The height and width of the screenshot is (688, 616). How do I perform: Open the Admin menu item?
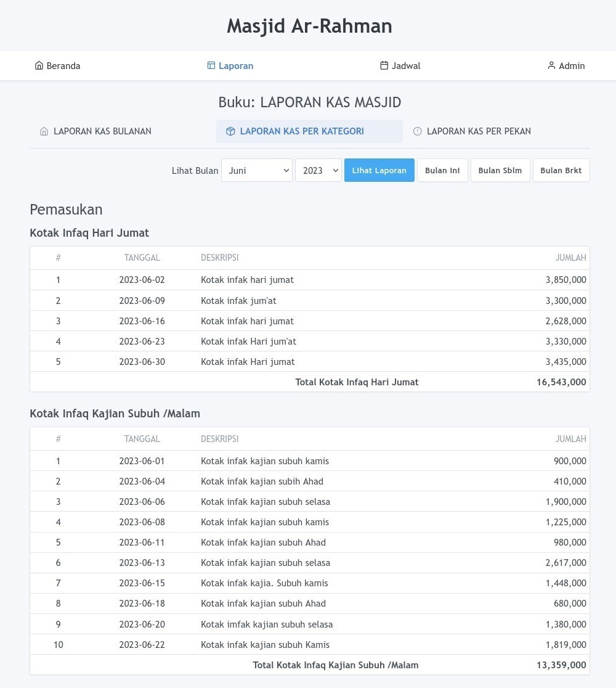[x=566, y=66]
